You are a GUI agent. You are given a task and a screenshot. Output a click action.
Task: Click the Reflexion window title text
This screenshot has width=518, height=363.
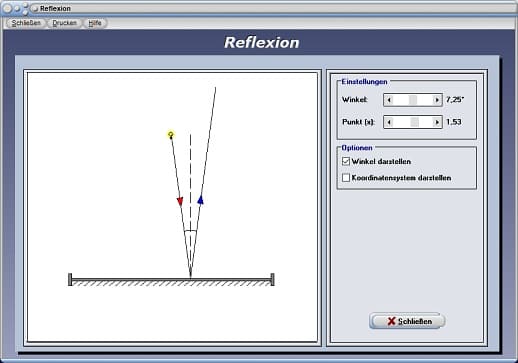pyautogui.click(x=55, y=8)
